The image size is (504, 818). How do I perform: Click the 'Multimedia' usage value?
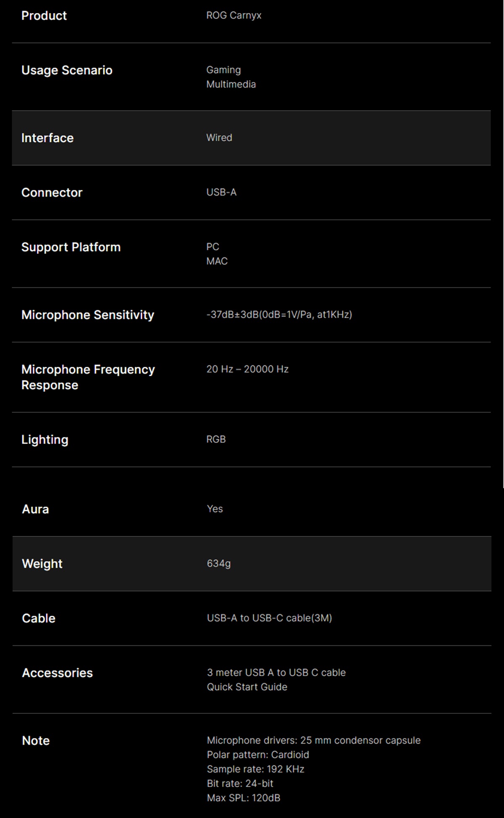pos(231,84)
